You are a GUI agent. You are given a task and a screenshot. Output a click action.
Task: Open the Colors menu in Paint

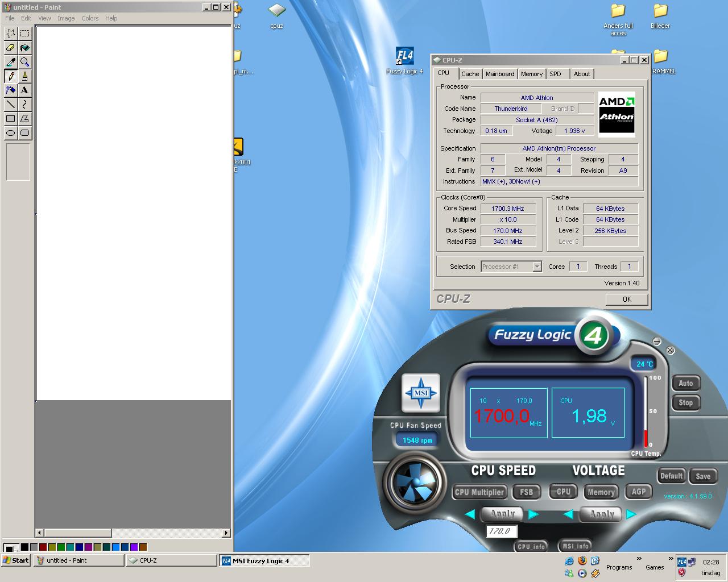click(90, 18)
